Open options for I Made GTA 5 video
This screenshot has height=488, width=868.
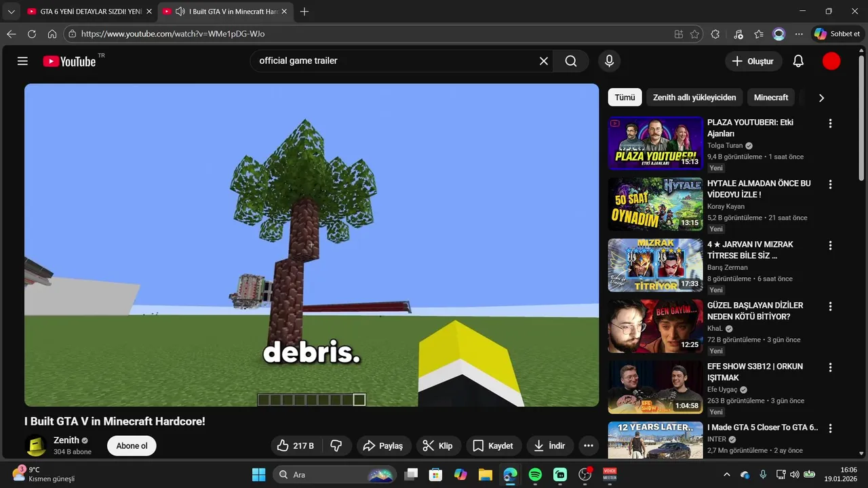click(830, 428)
